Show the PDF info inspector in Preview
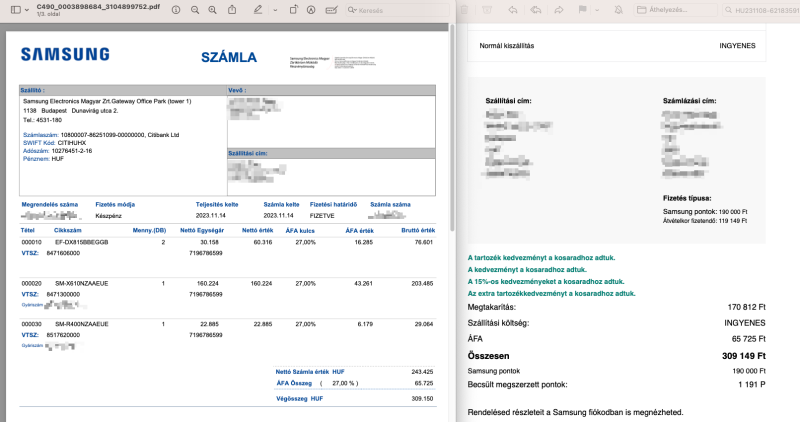Viewport: 800px width, 422px height. 176,10
